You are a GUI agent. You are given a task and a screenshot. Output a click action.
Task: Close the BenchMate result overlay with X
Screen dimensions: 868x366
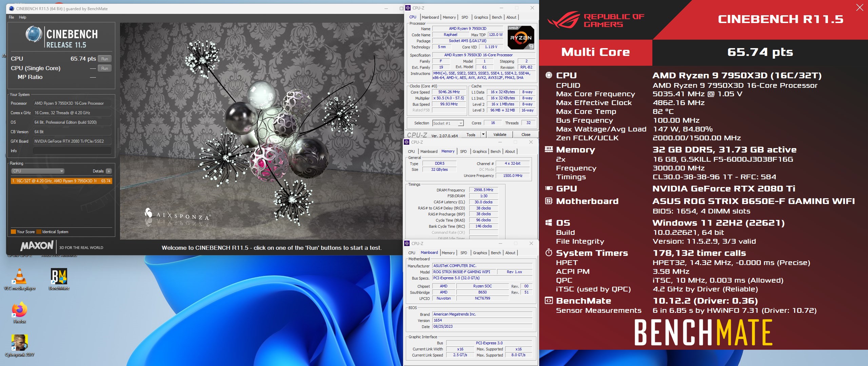860,7
